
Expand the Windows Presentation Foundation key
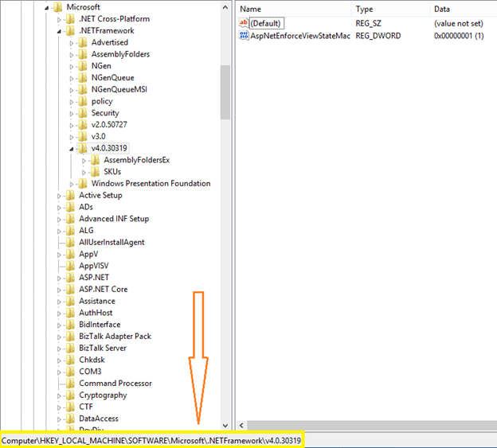coord(72,184)
